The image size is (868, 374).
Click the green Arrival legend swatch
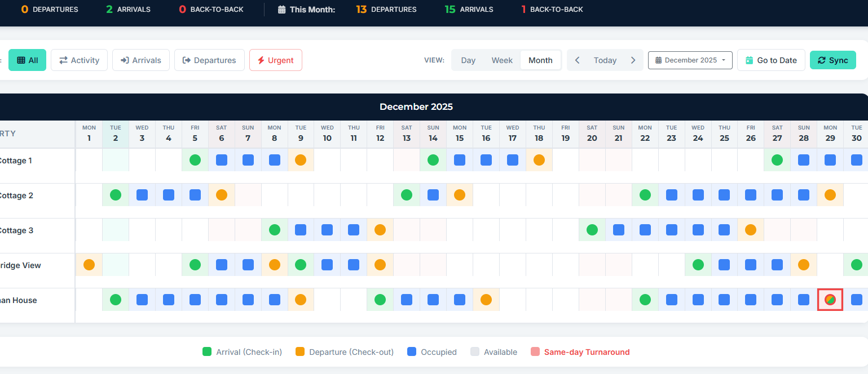[x=206, y=351]
